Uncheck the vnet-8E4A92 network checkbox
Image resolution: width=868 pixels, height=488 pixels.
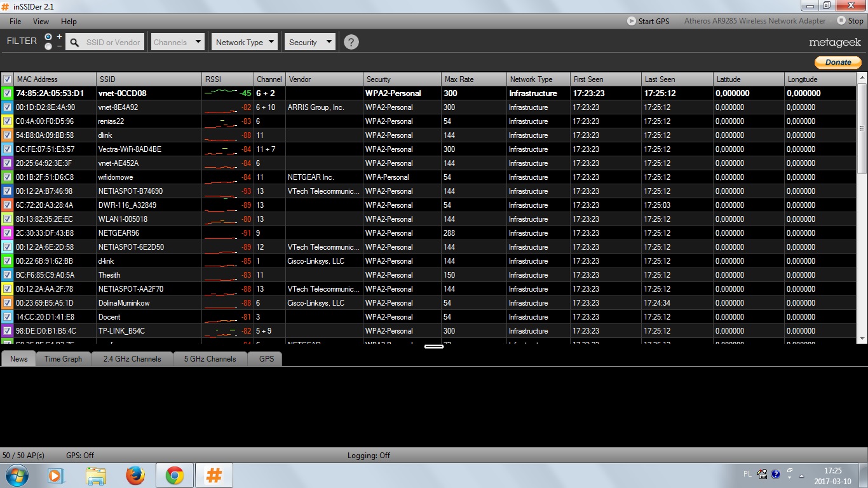click(7, 107)
